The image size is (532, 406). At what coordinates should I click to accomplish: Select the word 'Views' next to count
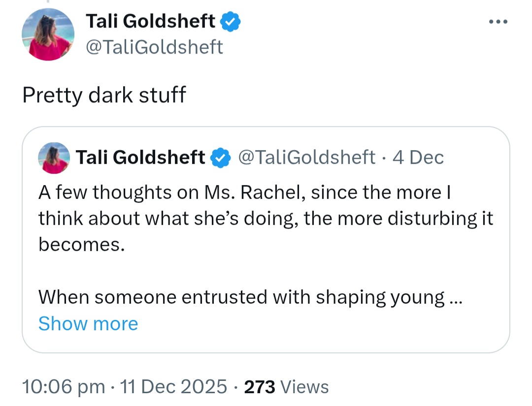point(305,387)
